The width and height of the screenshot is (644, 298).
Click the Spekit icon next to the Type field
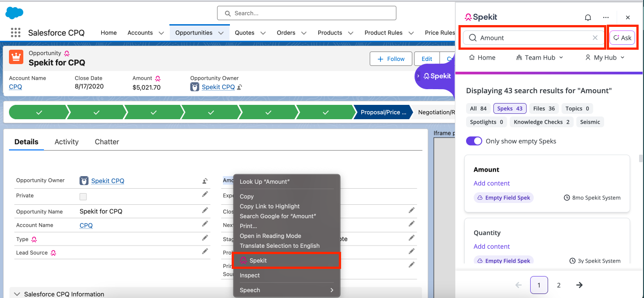click(x=34, y=239)
